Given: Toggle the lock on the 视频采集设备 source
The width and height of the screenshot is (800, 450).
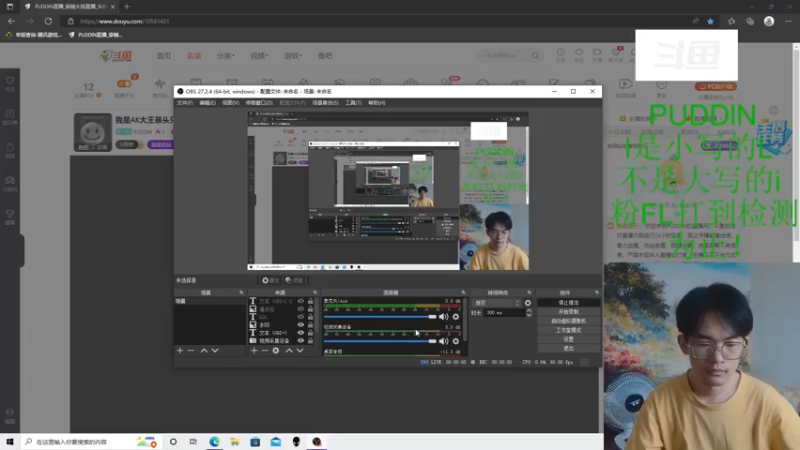Looking at the screenshot, I should tap(310, 340).
